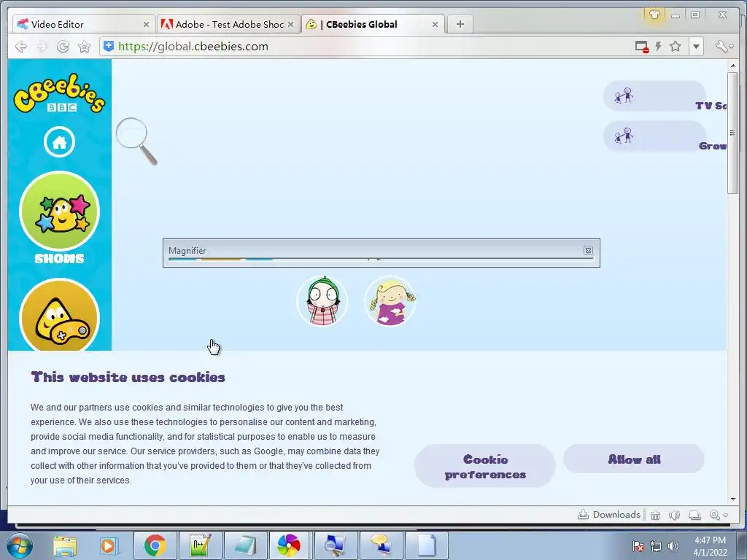Click the trash bin status bar icon
Image resolution: width=747 pixels, height=560 pixels.
point(656,515)
